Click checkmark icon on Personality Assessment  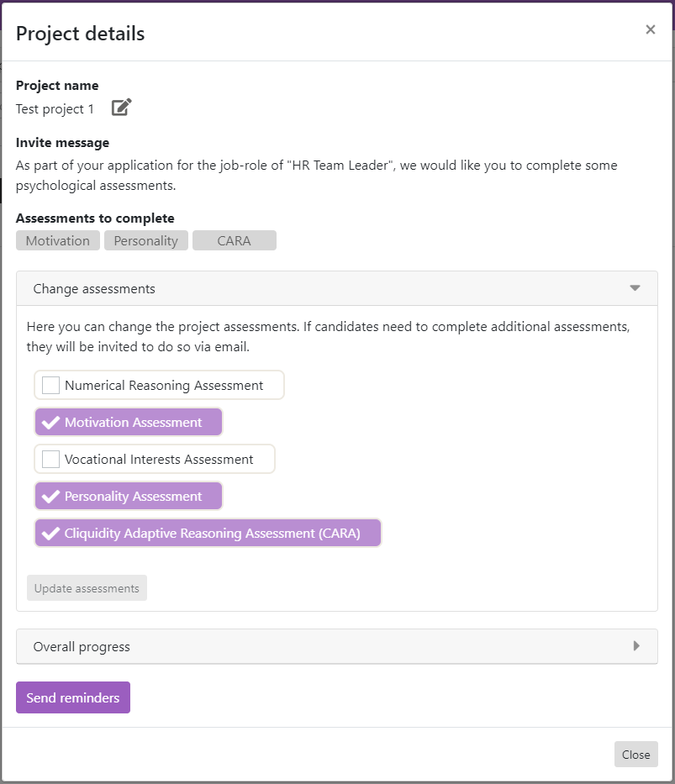coord(50,497)
